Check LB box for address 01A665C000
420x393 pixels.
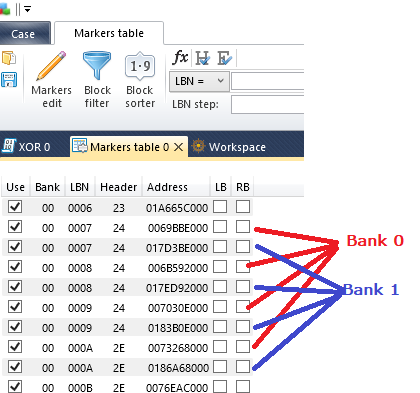220,206
